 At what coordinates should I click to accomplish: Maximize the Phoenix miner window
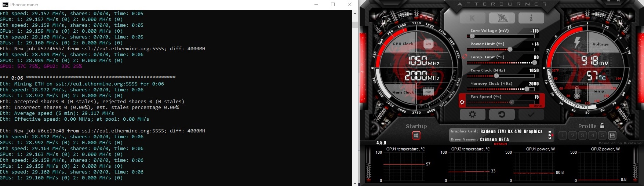[333, 5]
